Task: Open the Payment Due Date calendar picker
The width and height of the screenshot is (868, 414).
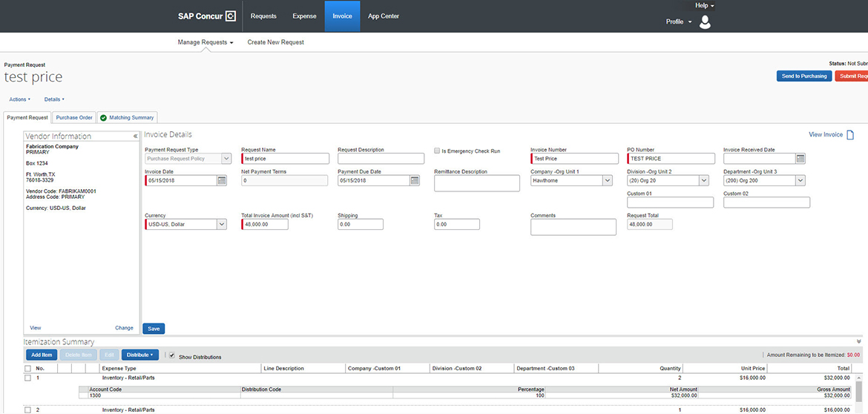Action: (x=415, y=180)
